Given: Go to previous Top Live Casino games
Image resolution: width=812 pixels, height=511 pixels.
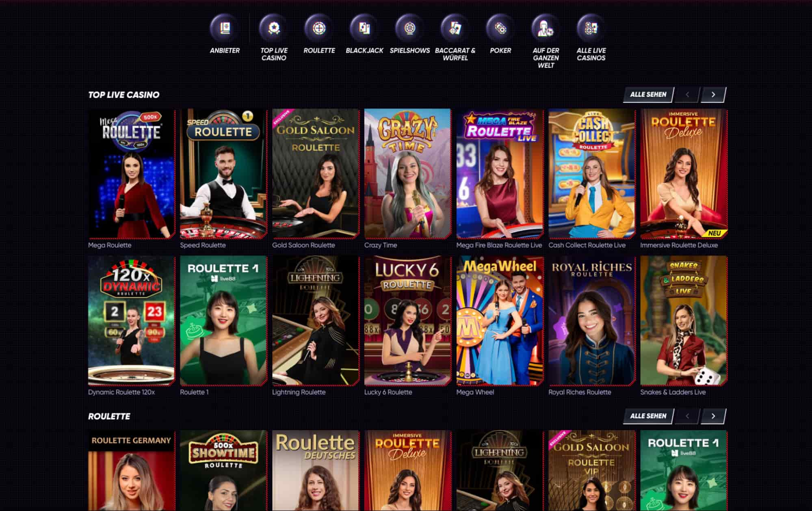Looking at the screenshot, I should (687, 94).
